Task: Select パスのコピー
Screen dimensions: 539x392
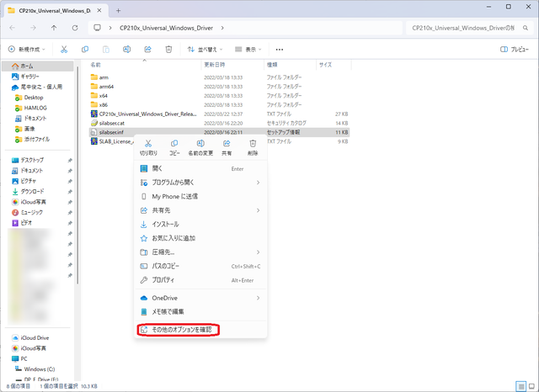Action: click(x=200, y=266)
